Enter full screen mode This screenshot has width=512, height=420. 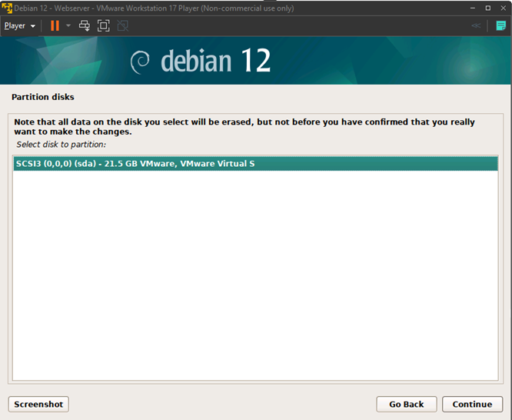(104, 25)
